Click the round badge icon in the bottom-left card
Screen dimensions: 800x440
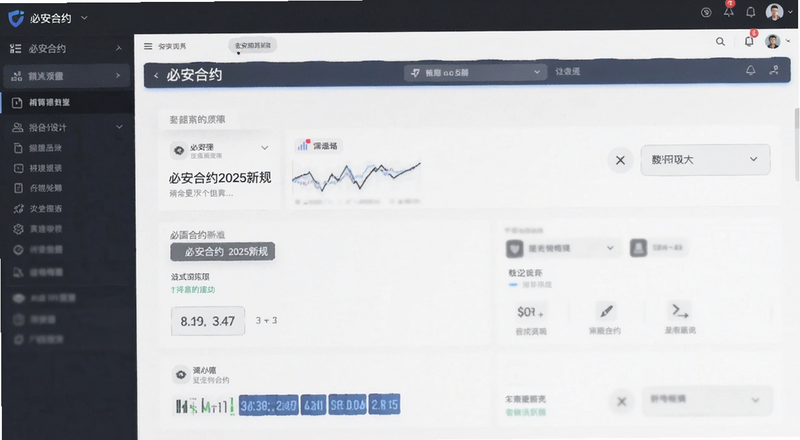pyautogui.click(x=181, y=375)
